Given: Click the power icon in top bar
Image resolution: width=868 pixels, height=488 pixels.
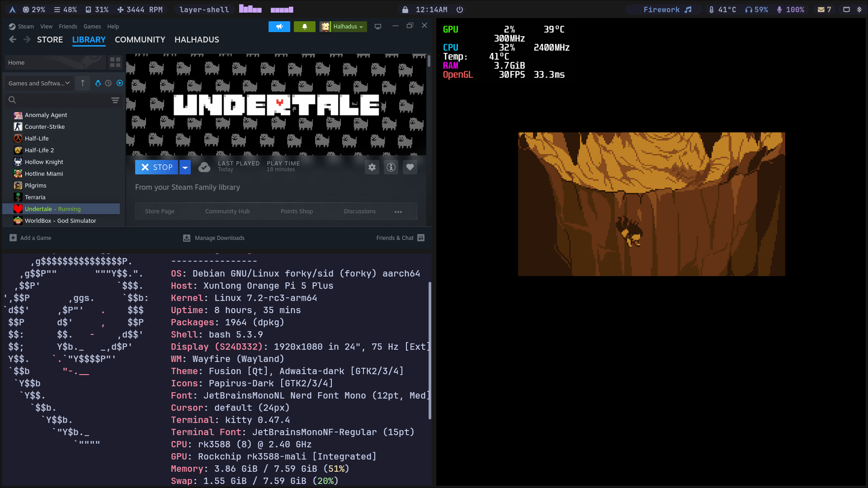Looking at the screenshot, I should click(460, 9).
